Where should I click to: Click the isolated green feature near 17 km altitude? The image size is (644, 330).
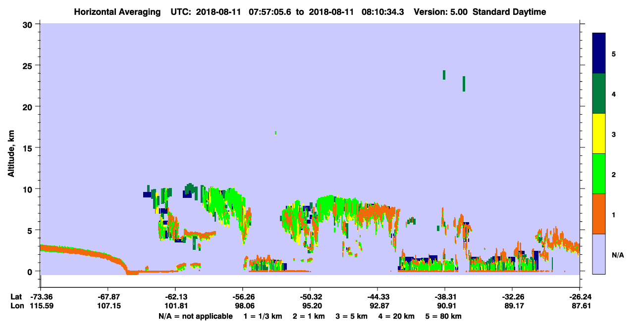click(275, 133)
